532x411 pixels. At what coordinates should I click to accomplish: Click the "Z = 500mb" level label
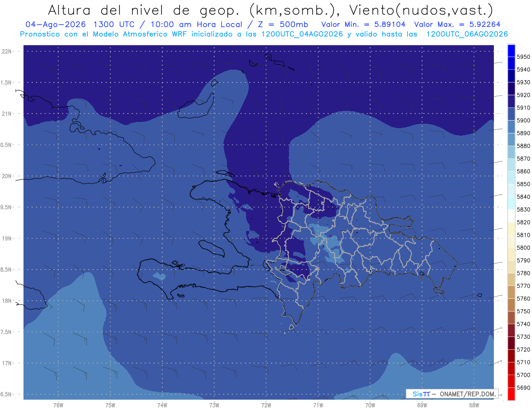(283, 24)
